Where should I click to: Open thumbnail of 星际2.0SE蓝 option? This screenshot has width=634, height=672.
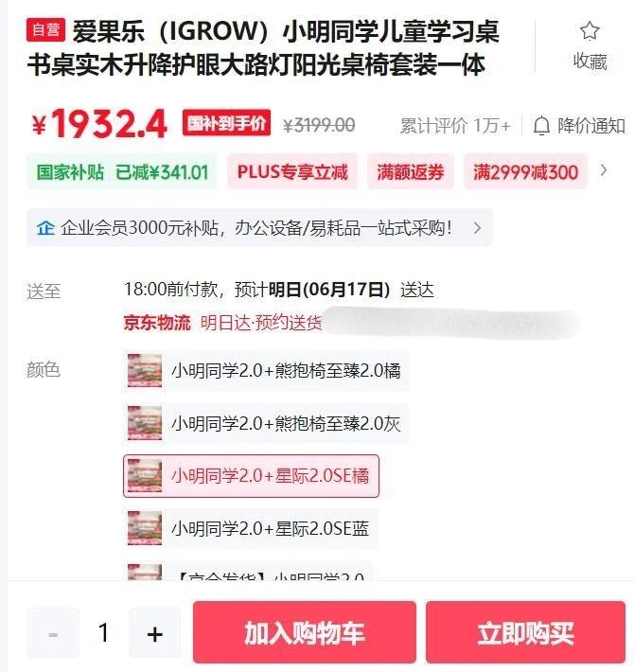[145, 528]
